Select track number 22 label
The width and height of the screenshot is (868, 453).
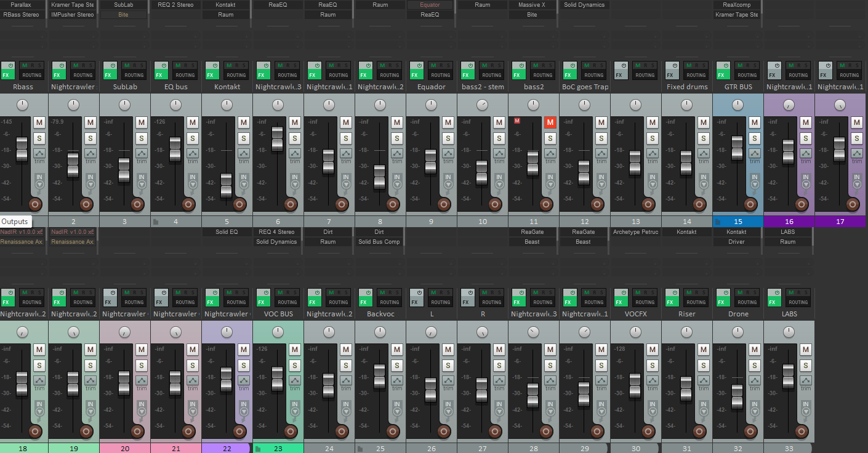227,449
